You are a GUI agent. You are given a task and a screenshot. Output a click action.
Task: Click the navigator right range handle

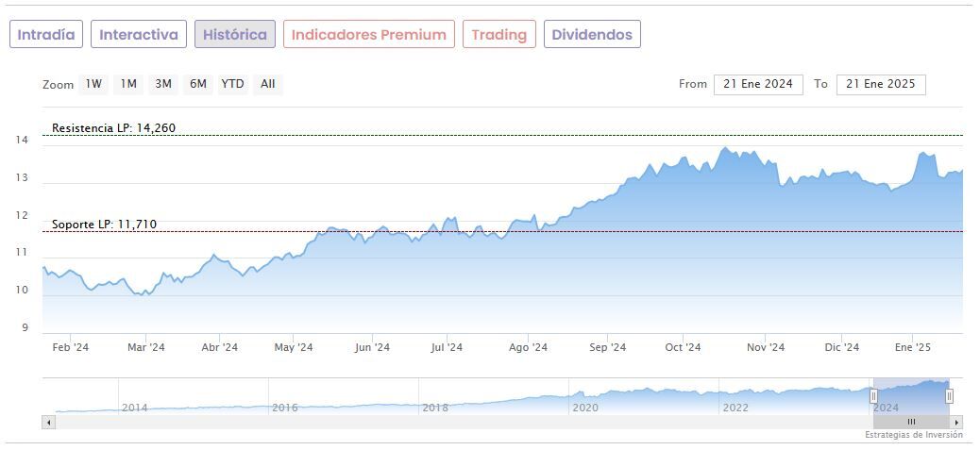coord(949,396)
